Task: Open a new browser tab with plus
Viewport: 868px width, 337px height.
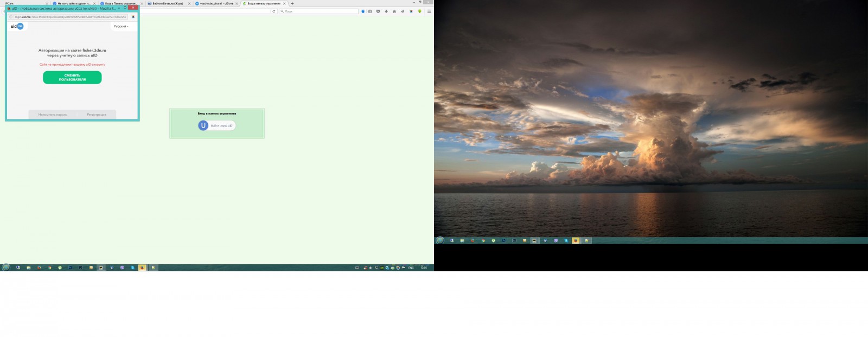Action: pyautogui.click(x=292, y=3)
